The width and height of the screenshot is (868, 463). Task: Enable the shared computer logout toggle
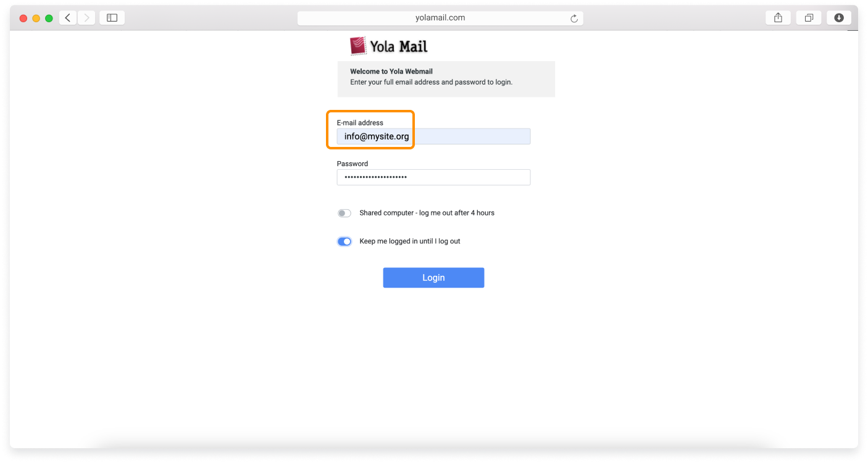(x=344, y=212)
